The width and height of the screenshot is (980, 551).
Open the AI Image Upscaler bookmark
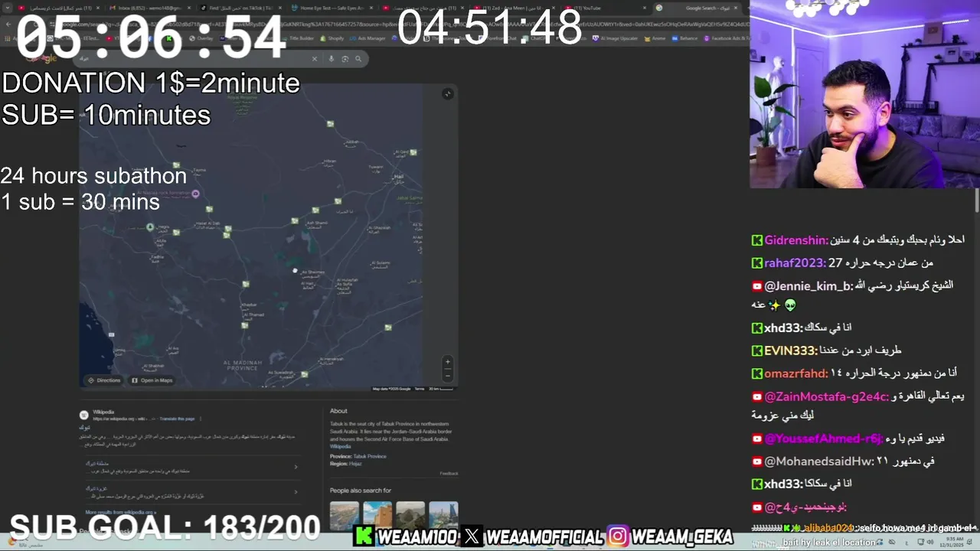click(616, 37)
